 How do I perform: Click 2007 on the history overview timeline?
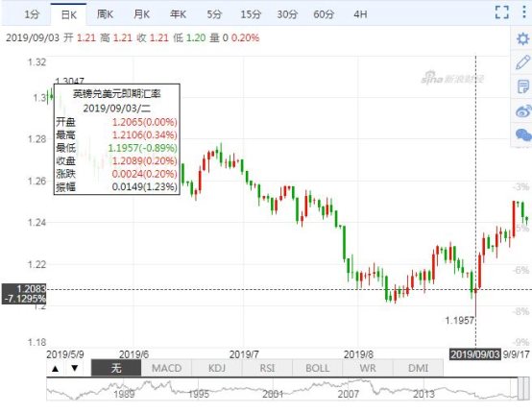349,394
